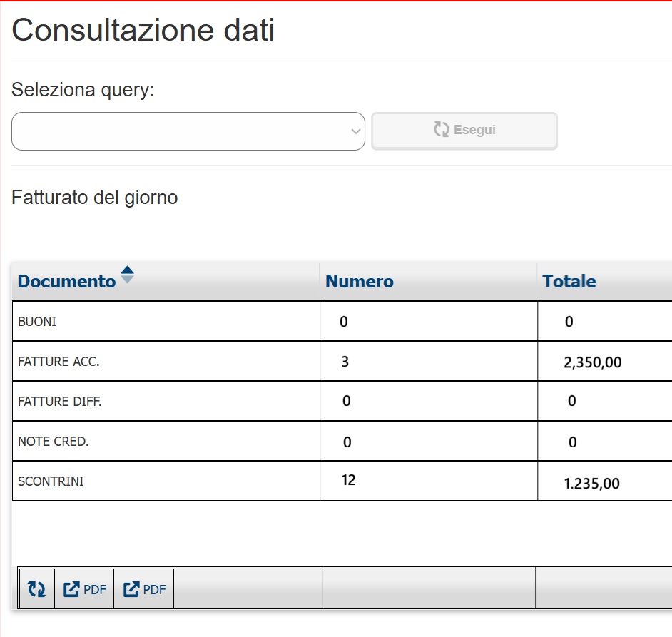
Task: Click the total 1.235,00 in SCONTRINI row
Action: coord(592,484)
